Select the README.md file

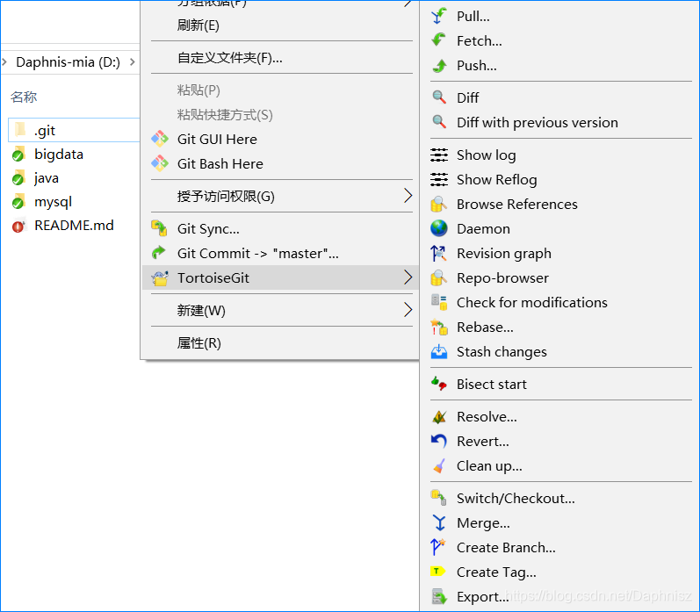click(x=74, y=225)
